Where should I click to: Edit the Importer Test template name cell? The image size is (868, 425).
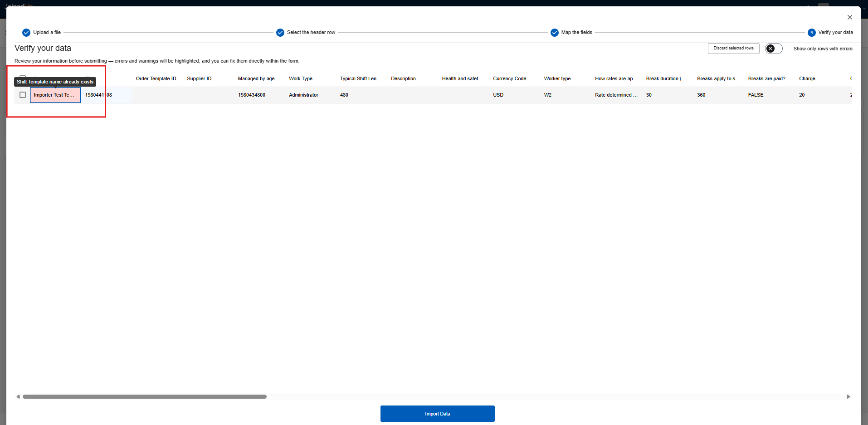click(55, 95)
